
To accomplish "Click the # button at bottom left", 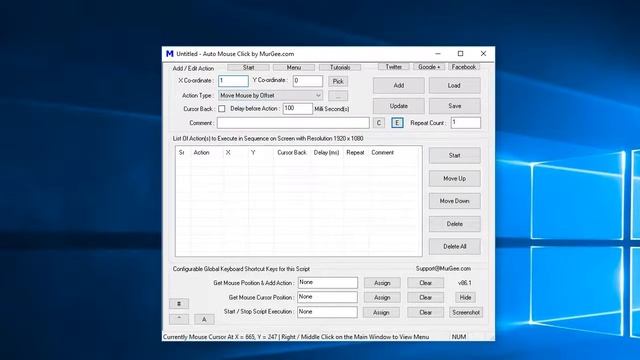I will (179, 304).
